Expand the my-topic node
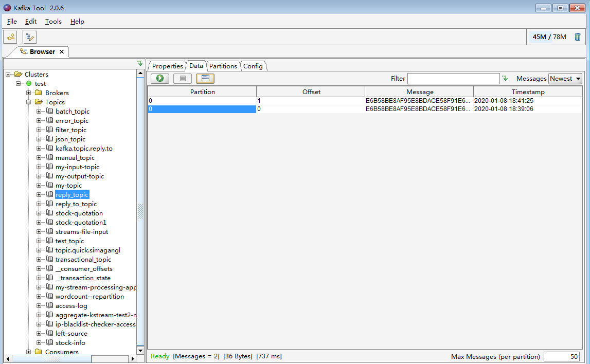This screenshot has height=364, width=590. [x=39, y=186]
